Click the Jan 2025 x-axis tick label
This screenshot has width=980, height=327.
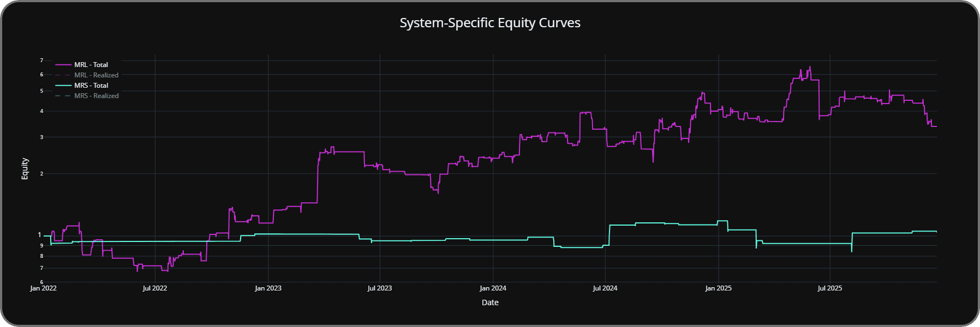coord(718,288)
